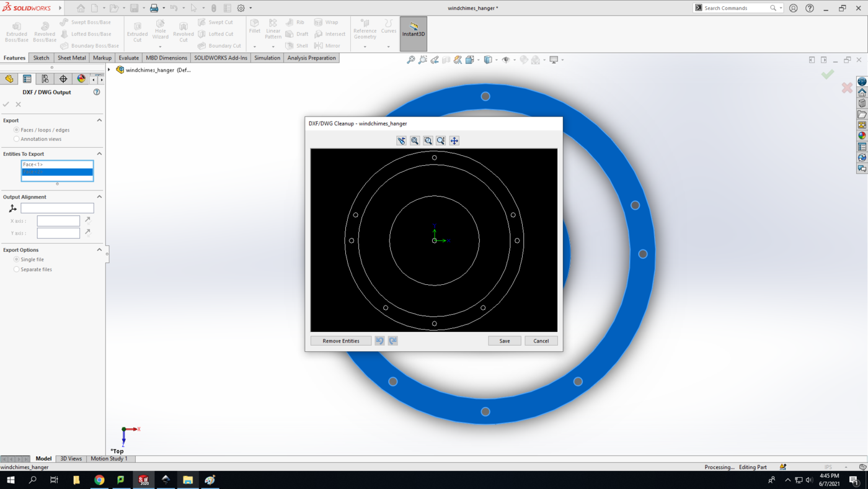Open Display Style cube in heads-up toolbar
This screenshot has width=868, height=489.
(x=488, y=60)
